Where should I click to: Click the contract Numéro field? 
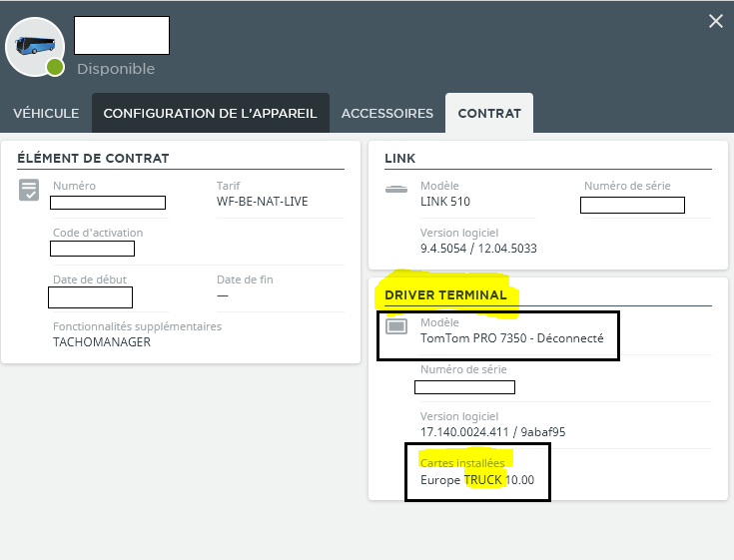(108, 203)
